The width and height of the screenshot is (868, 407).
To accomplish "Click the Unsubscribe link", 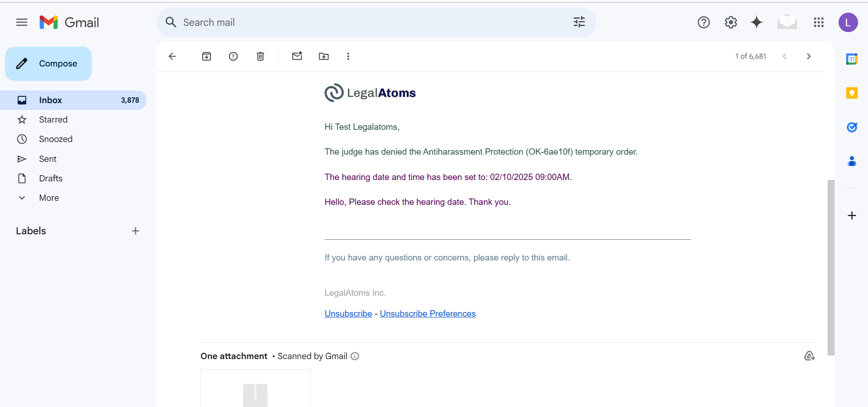I will click(348, 313).
